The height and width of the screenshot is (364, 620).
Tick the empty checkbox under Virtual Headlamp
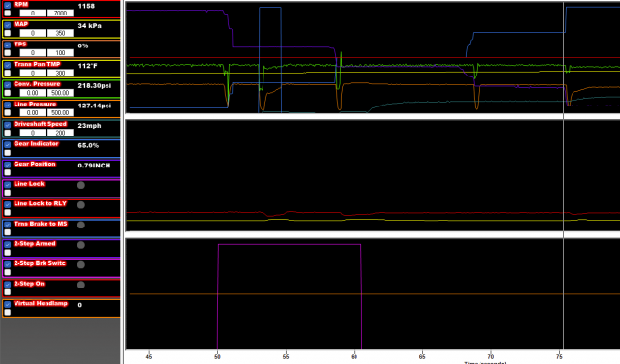8,313
